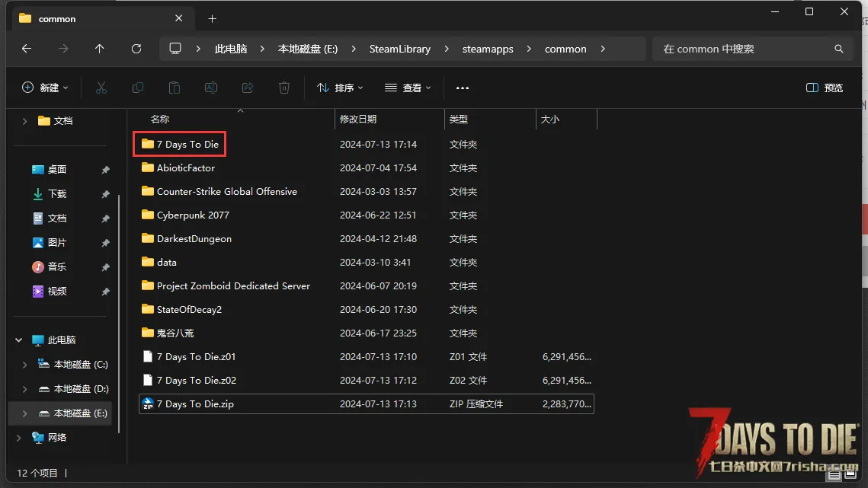
Task: Go up one directory level
Action: [x=100, y=49]
